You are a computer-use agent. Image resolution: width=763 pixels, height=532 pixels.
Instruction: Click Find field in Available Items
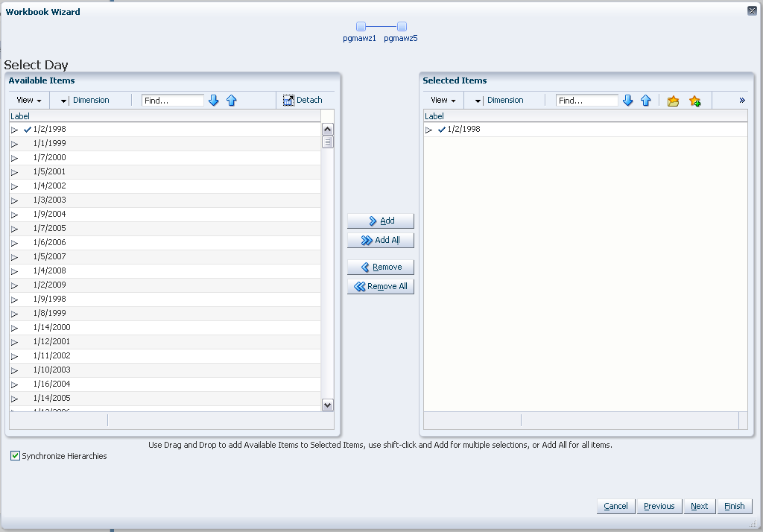pyautogui.click(x=173, y=101)
